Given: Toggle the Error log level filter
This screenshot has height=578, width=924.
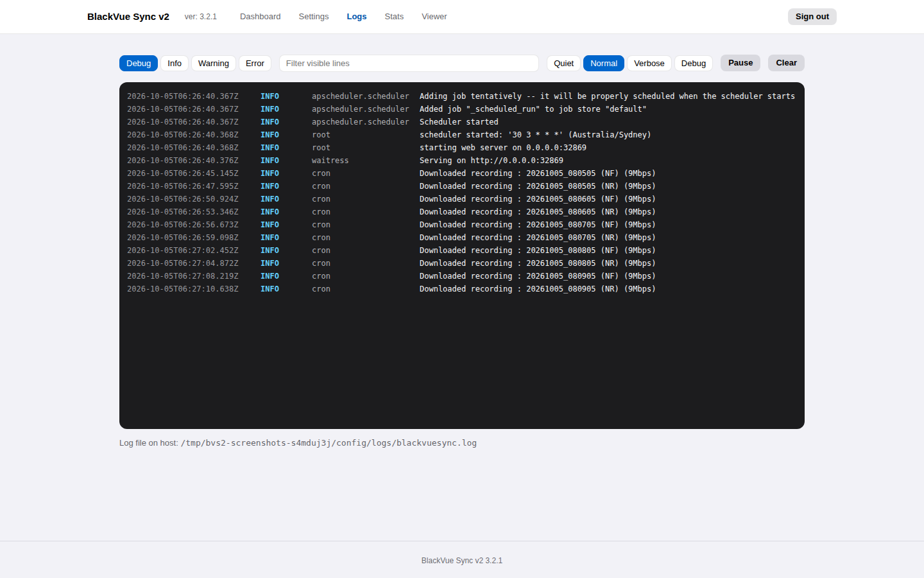Looking at the screenshot, I should coord(255,64).
